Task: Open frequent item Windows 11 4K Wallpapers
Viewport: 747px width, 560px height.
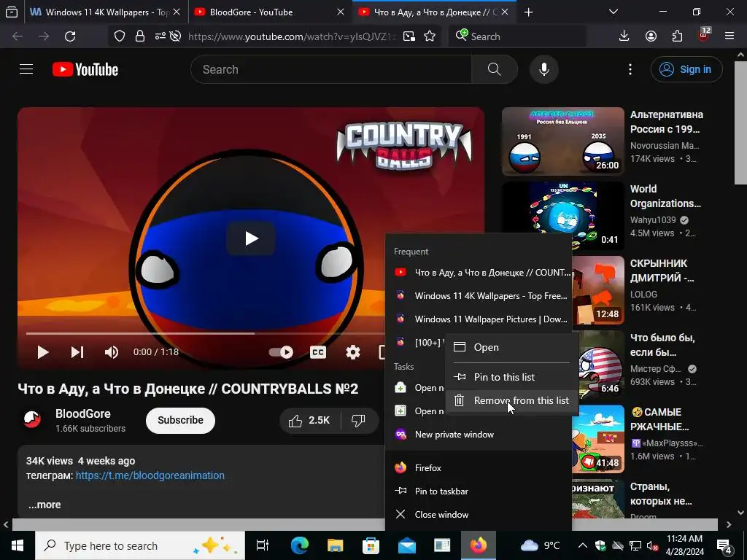Action: [x=479, y=296]
